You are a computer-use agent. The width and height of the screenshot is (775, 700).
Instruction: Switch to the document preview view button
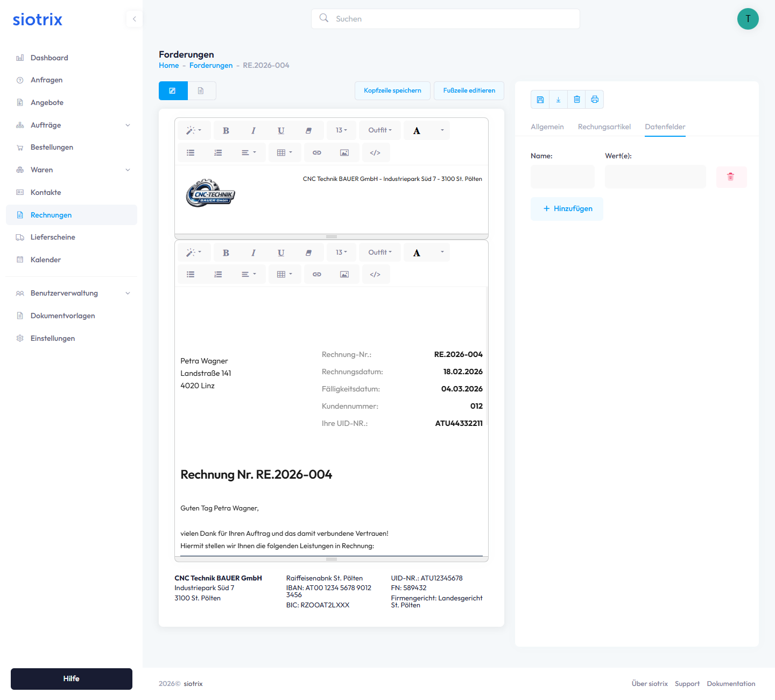point(201,91)
